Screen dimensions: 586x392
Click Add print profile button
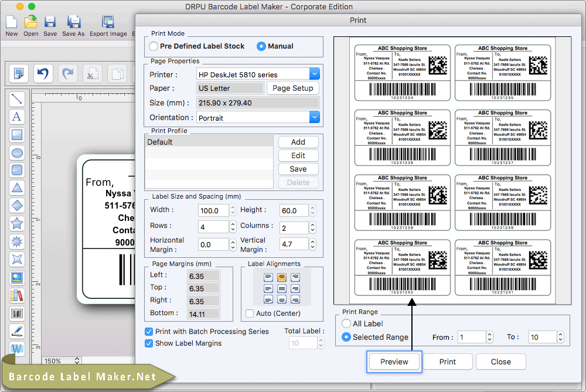[x=298, y=142]
